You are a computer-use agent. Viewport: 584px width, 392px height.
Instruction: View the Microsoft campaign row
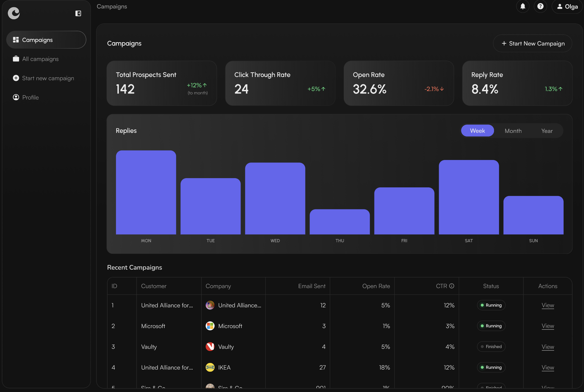coord(548,326)
